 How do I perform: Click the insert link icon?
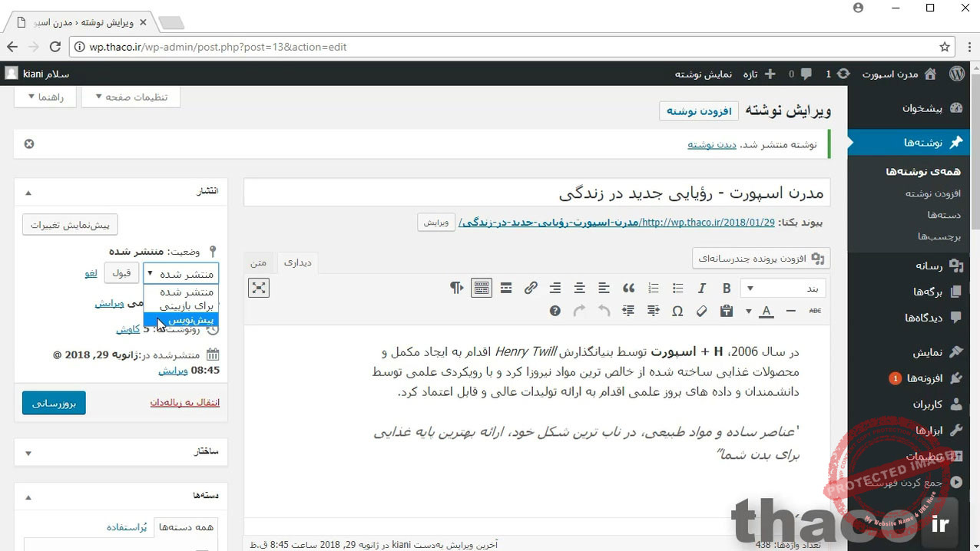tap(531, 289)
